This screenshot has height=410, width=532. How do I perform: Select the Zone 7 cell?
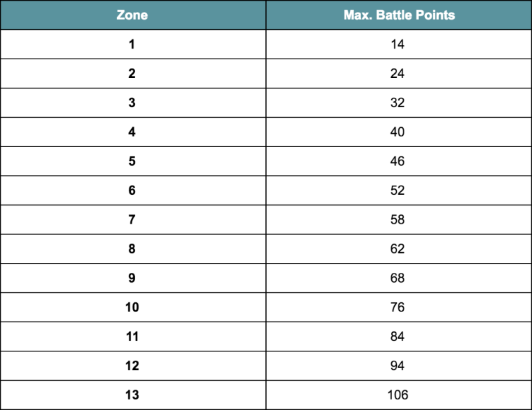133,220
